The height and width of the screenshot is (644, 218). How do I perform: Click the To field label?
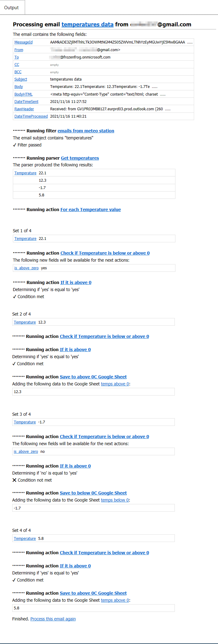coord(17,57)
